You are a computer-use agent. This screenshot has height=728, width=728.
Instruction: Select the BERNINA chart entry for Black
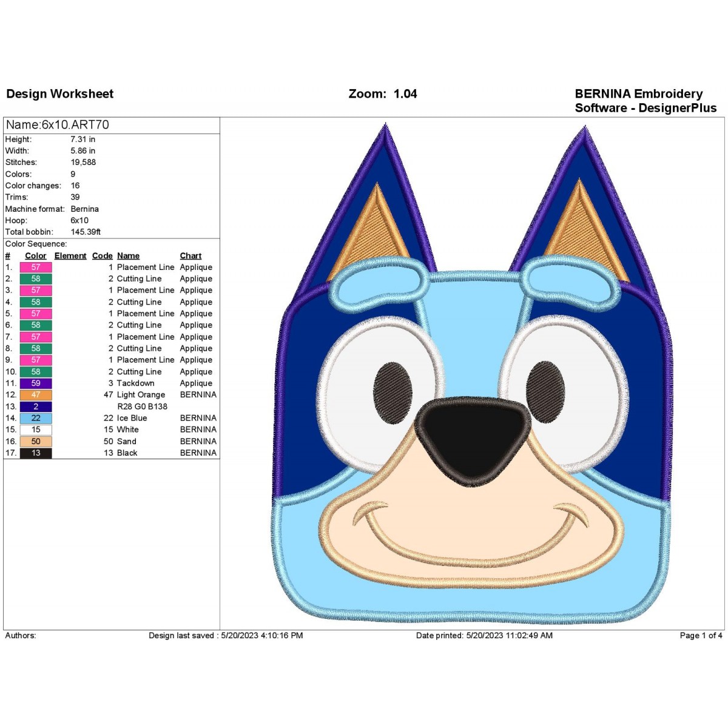[x=198, y=453]
